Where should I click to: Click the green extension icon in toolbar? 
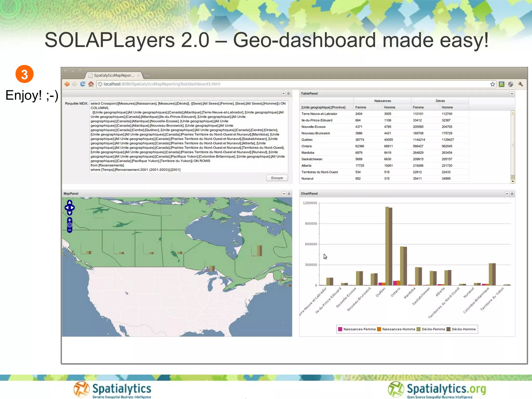pos(502,84)
